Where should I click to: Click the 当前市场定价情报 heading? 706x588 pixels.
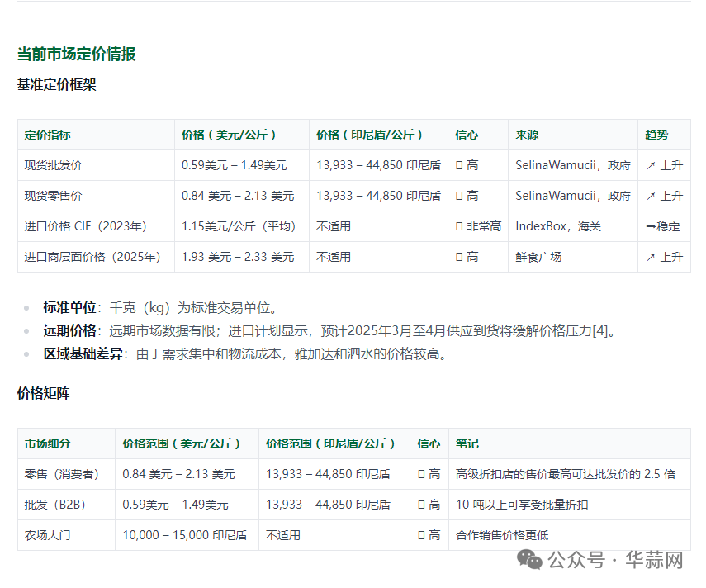(76, 55)
